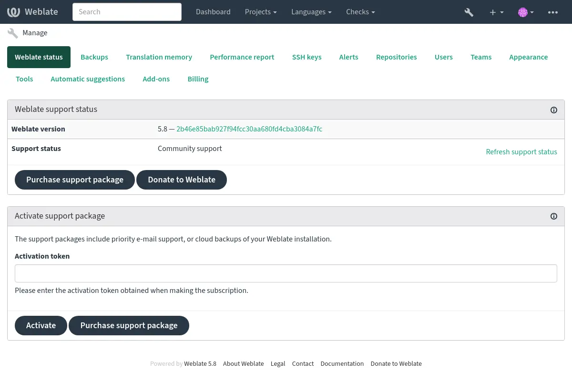Go to Dashboard
Viewport: 572px width, 392px height.
(x=213, y=12)
